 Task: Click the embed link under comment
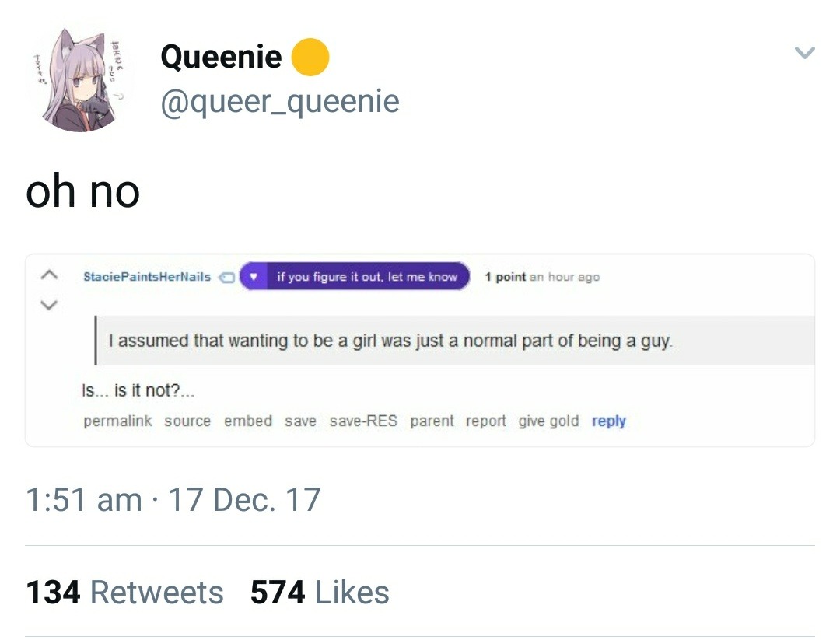pos(248,421)
